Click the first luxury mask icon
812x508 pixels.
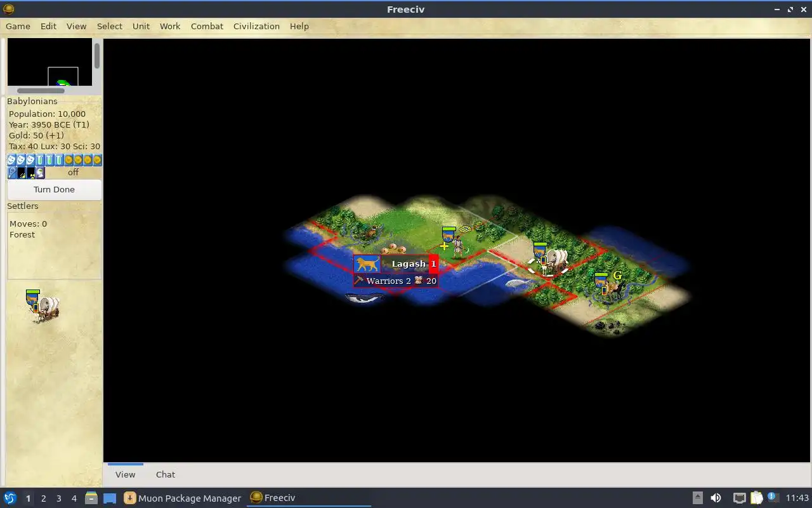click(11, 160)
